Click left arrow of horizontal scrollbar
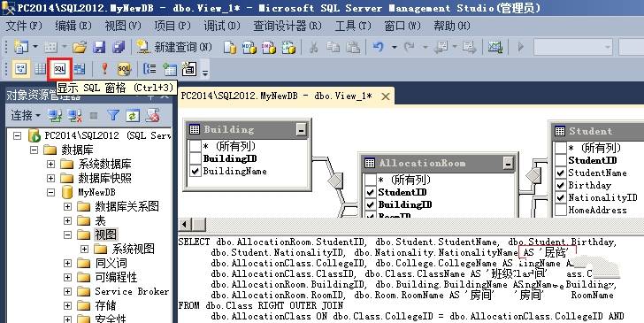Viewport: 644px width, 323px height. pos(185,225)
